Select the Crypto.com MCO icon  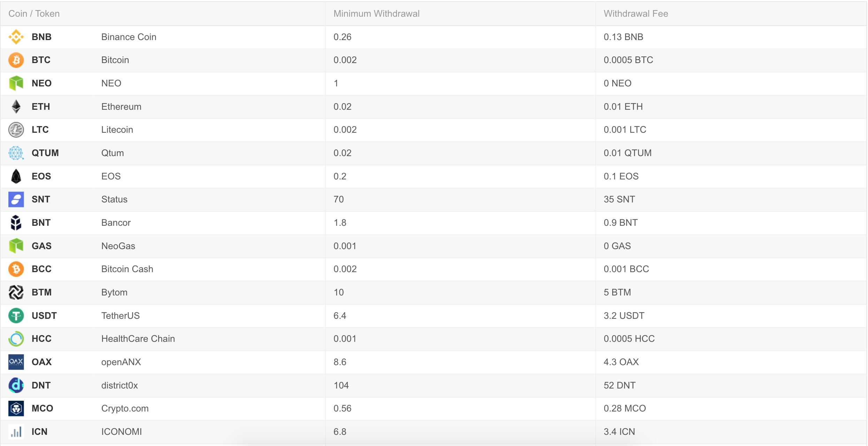16,408
